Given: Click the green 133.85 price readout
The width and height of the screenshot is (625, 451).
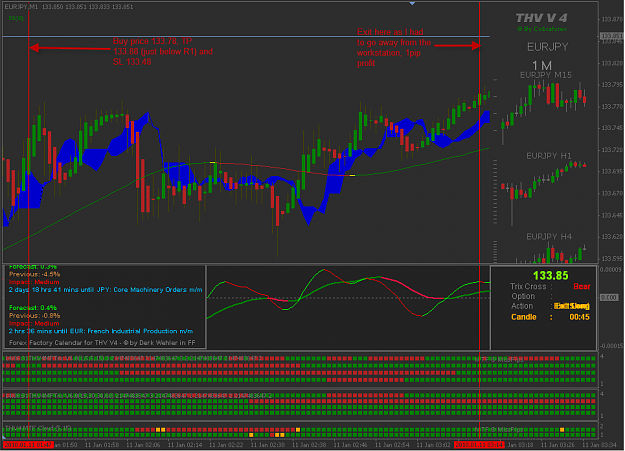Looking at the screenshot, I should 550,276.
